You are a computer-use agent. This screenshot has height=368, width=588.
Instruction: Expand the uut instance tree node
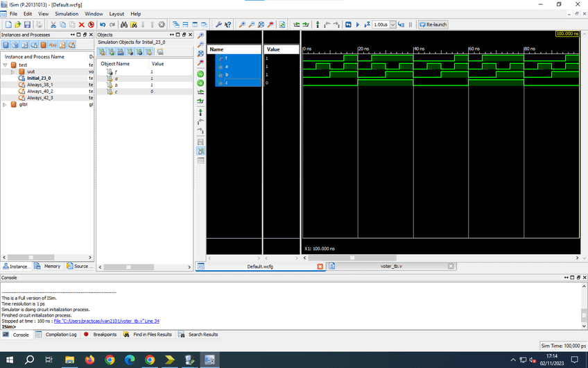click(12, 72)
